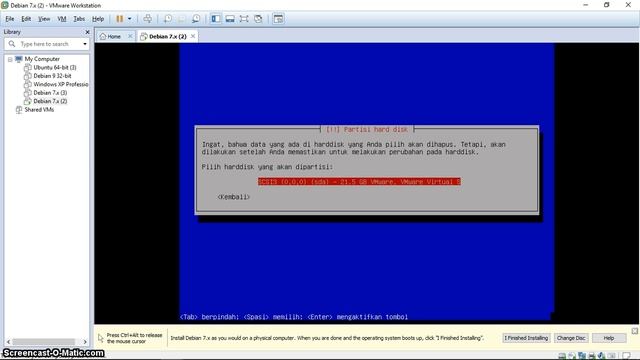Collapse the My Computer tree node
Viewport: 640px width, 360px height.
pyautogui.click(x=10, y=59)
